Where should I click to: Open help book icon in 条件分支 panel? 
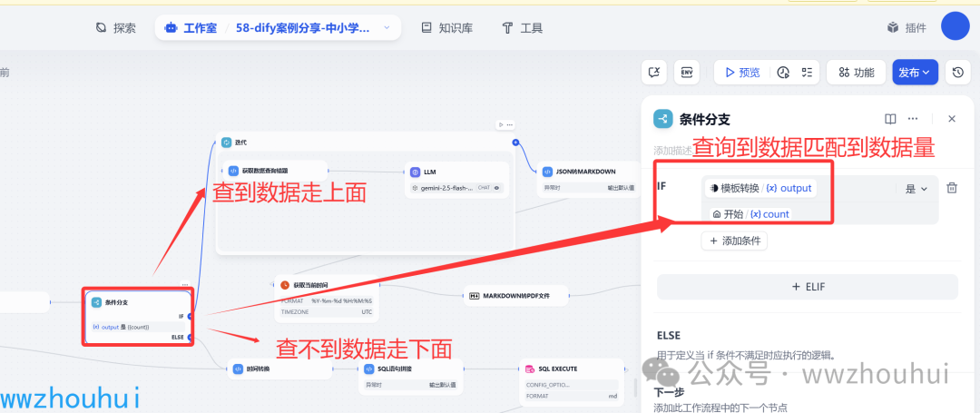[x=890, y=119]
